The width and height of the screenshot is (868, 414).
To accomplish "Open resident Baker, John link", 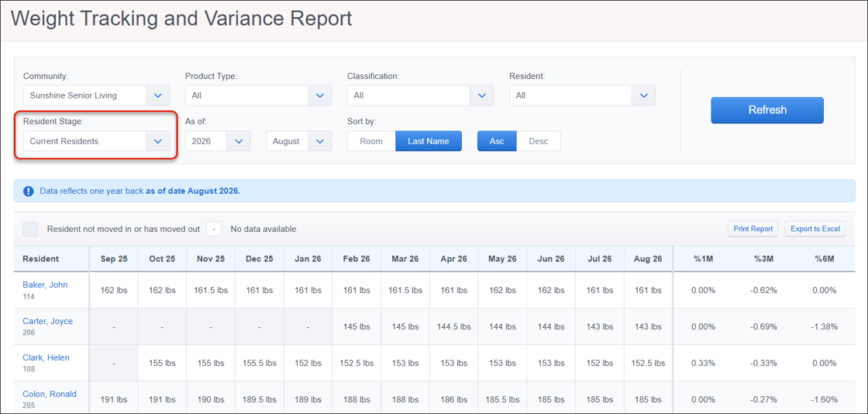I will (x=45, y=285).
